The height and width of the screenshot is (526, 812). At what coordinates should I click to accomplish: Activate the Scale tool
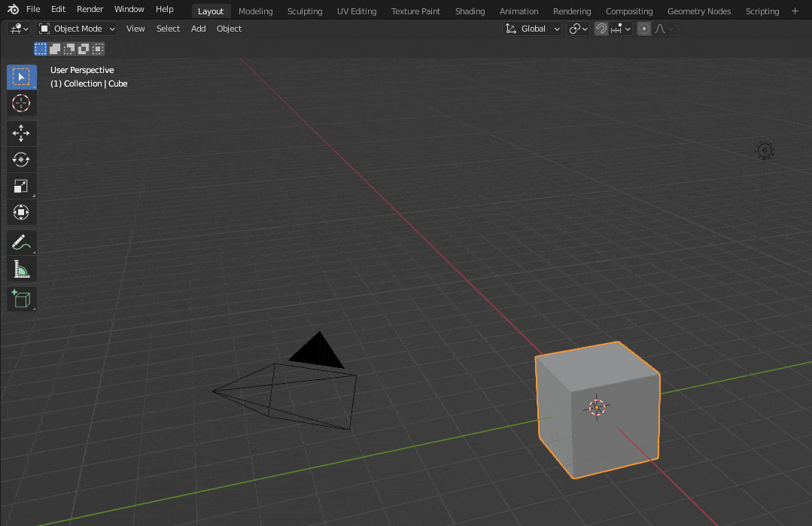[21, 186]
